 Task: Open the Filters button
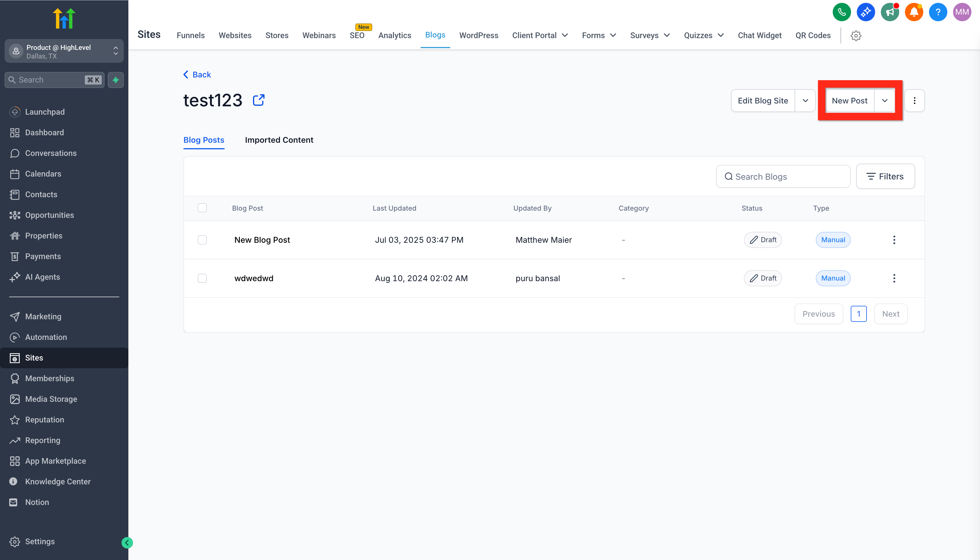pyautogui.click(x=885, y=177)
